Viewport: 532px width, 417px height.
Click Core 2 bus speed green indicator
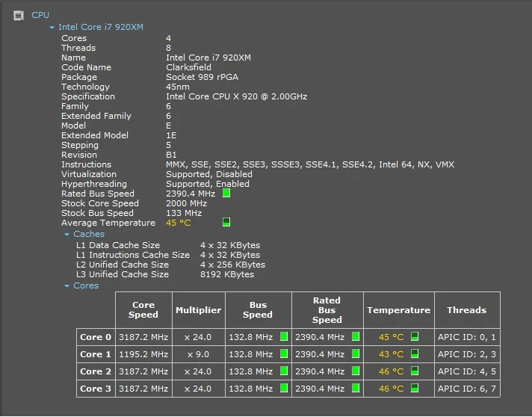click(x=284, y=371)
